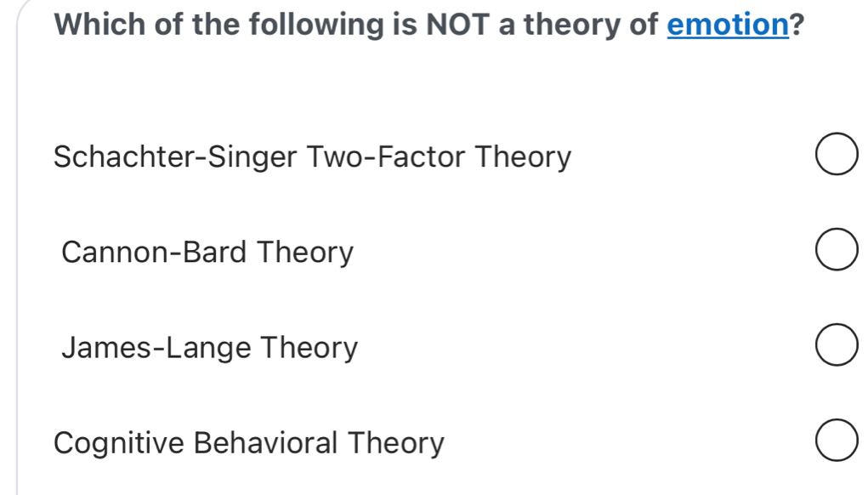
Task: Click the Cognitive Behavioral Theory answer text
Action: pos(248,443)
